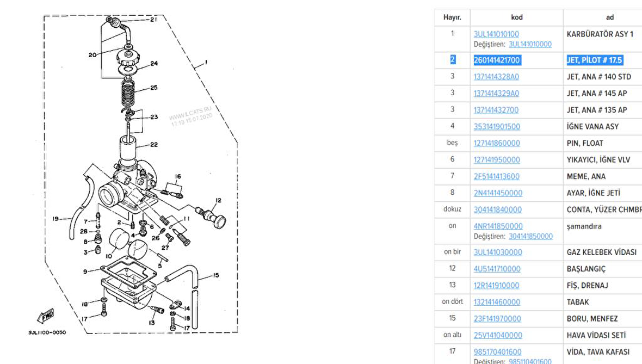642x364 pixels.
Task: Select the 'AYAR, İĞNE JETİ' name cell
Action: [603, 193]
